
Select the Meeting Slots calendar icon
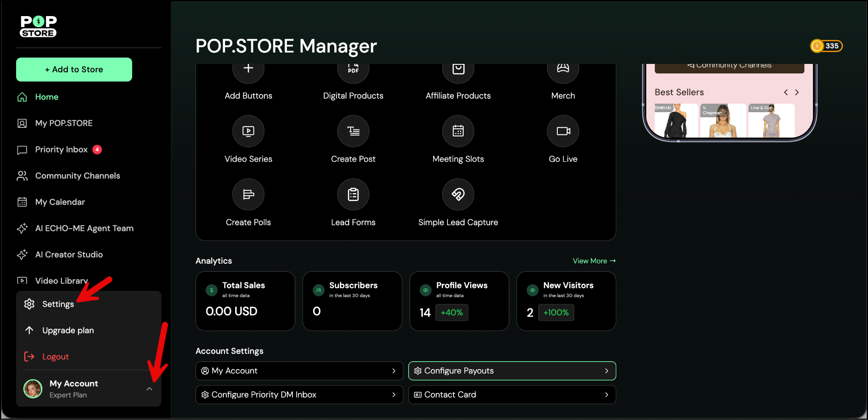coord(458,131)
